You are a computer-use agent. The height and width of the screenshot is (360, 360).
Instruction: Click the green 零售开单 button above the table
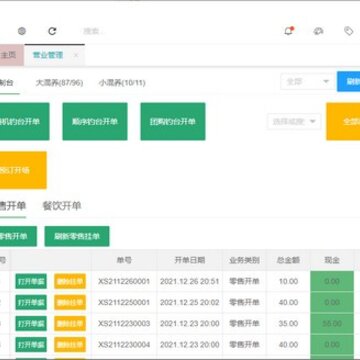click(x=18, y=236)
